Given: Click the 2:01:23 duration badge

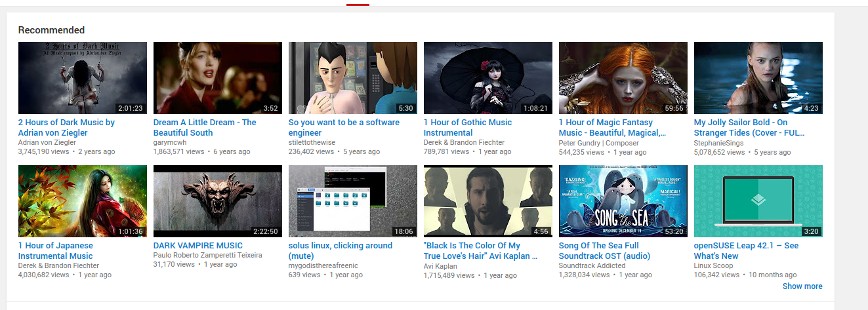Looking at the screenshot, I should 130,108.
